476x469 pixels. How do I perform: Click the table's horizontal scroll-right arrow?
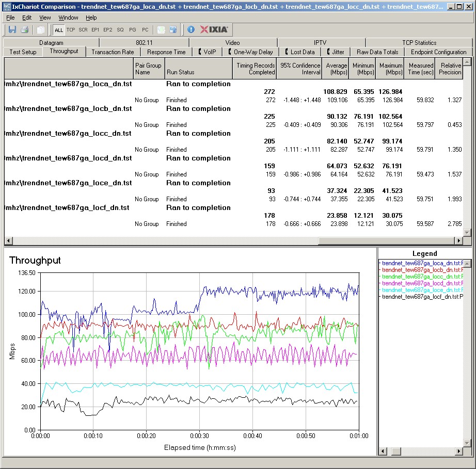point(458,241)
